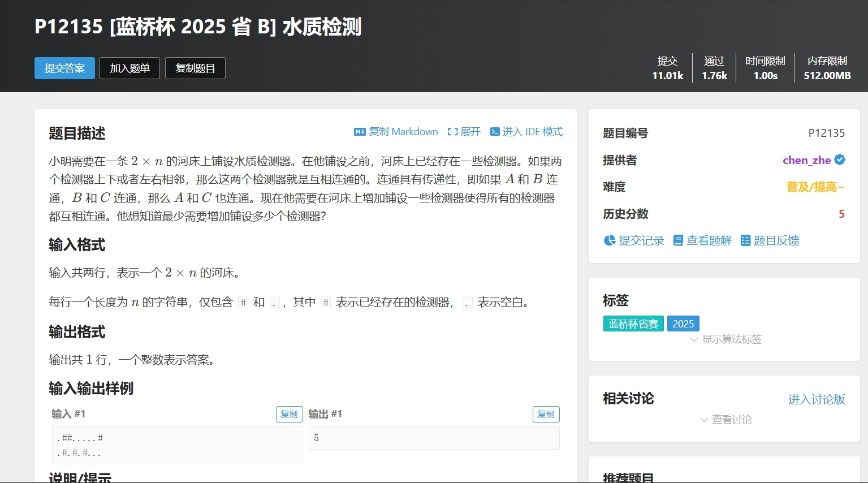
Task: Click the 提交答案 submit button
Action: click(64, 68)
